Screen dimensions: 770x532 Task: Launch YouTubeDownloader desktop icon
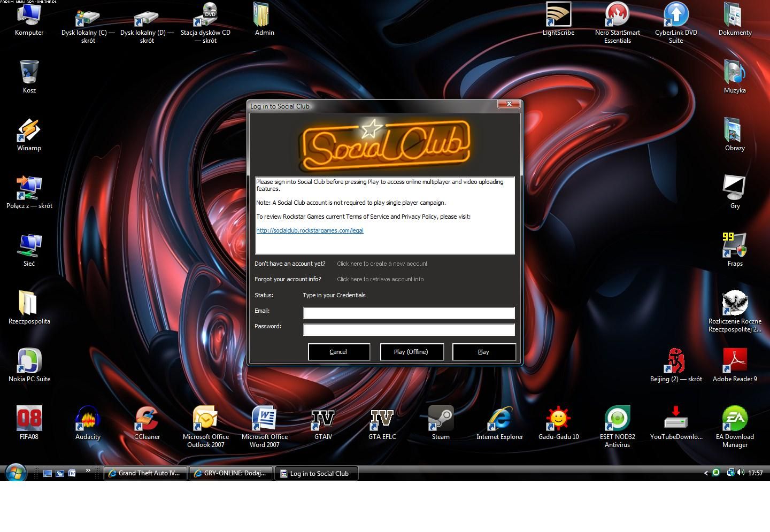(676, 423)
